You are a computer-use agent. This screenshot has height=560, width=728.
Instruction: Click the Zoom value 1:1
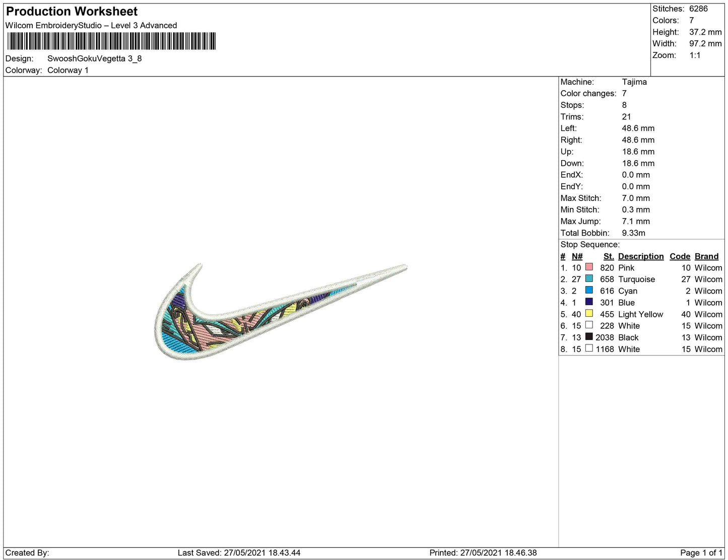point(695,55)
